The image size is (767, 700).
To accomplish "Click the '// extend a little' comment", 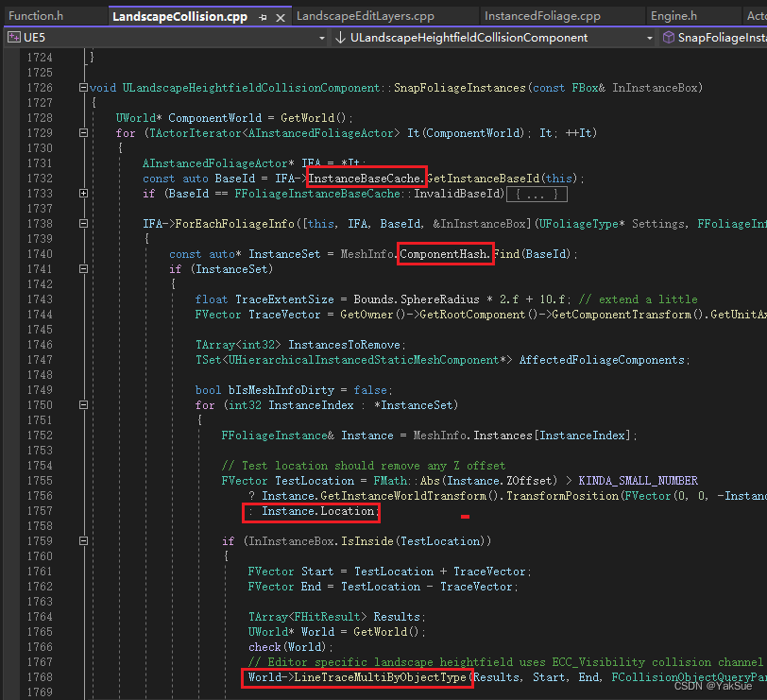I will click(638, 299).
